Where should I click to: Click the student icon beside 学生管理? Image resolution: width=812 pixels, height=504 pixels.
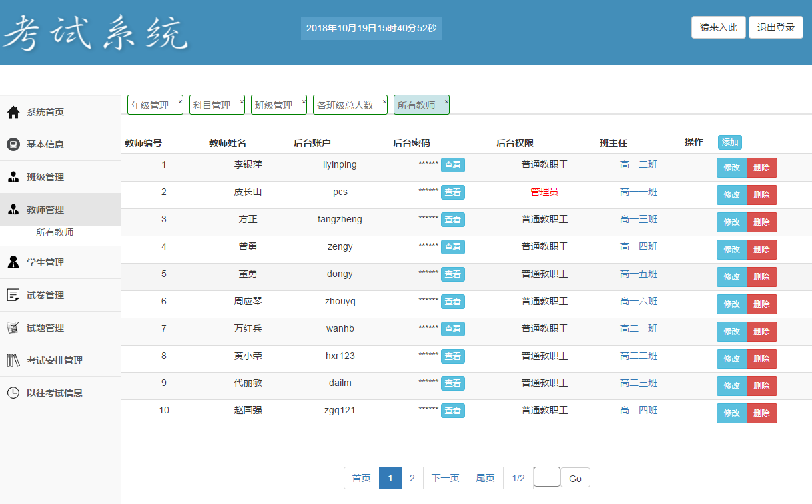pyautogui.click(x=13, y=262)
